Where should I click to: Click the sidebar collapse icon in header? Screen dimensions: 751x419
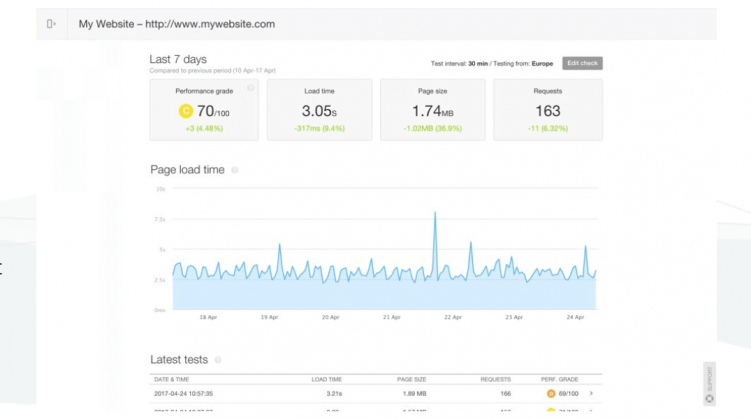click(x=51, y=24)
